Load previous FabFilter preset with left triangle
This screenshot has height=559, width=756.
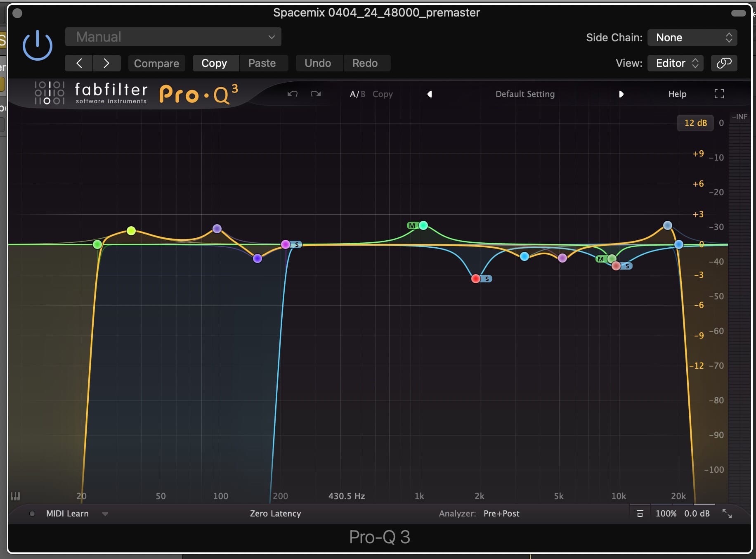click(x=430, y=94)
